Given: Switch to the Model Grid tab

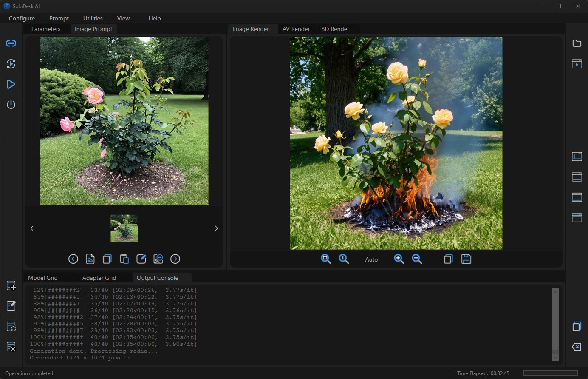Looking at the screenshot, I should click(x=43, y=278).
